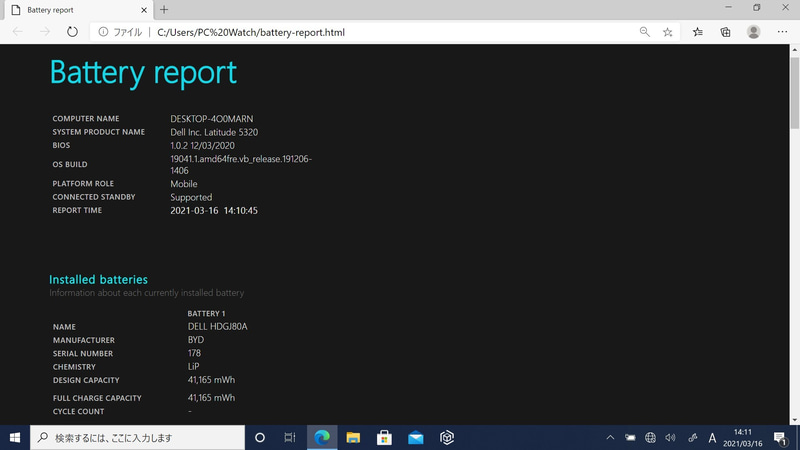Click the Installed batteries heading
Image resolution: width=800 pixels, height=450 pixels.
(x=98, y=280)
